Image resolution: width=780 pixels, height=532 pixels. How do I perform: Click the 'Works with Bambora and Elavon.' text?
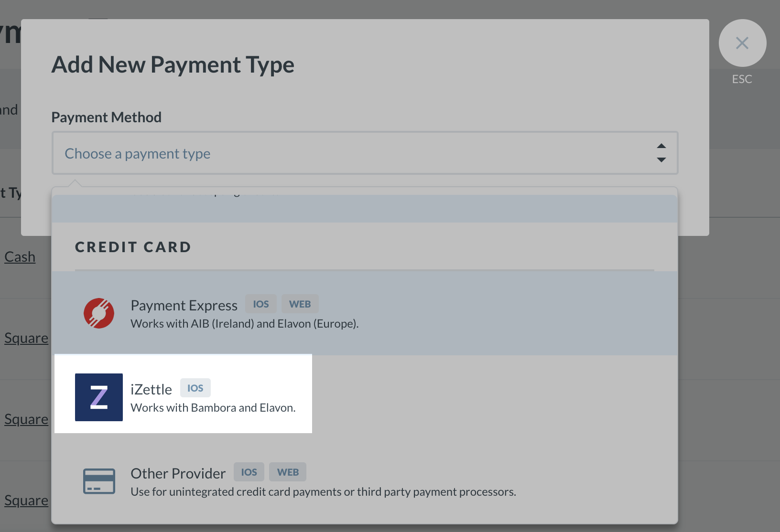[213, 408]
